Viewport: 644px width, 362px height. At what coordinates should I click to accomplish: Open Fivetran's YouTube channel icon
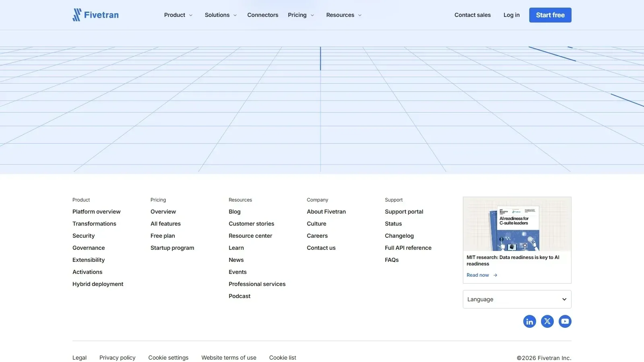565,321
